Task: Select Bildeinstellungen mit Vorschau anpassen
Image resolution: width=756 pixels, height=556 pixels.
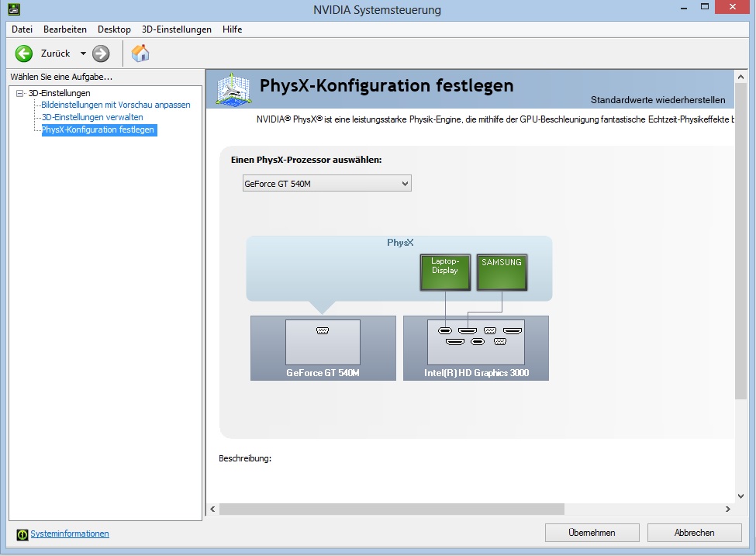Action: tap(116, 105)
